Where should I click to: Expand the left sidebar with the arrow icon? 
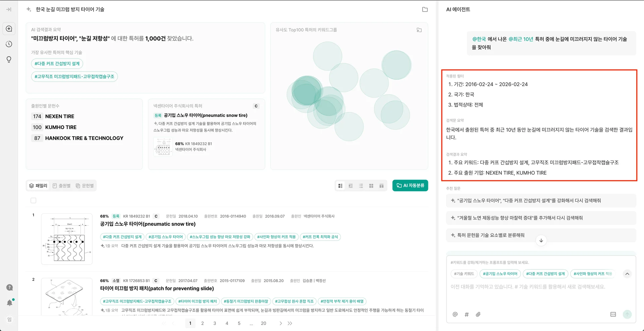click(x=9, y=9)
